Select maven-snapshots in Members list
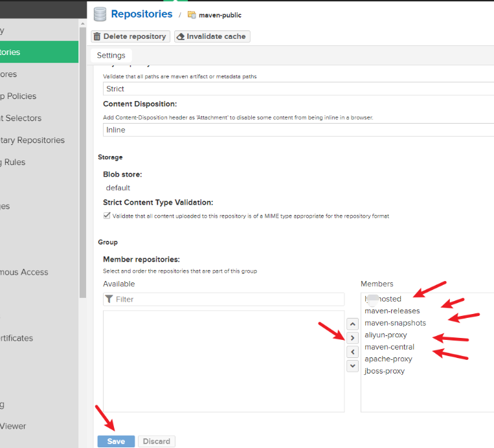Viewport: 494px width, 448px height. pyautogui.click(x=395, y=323)
